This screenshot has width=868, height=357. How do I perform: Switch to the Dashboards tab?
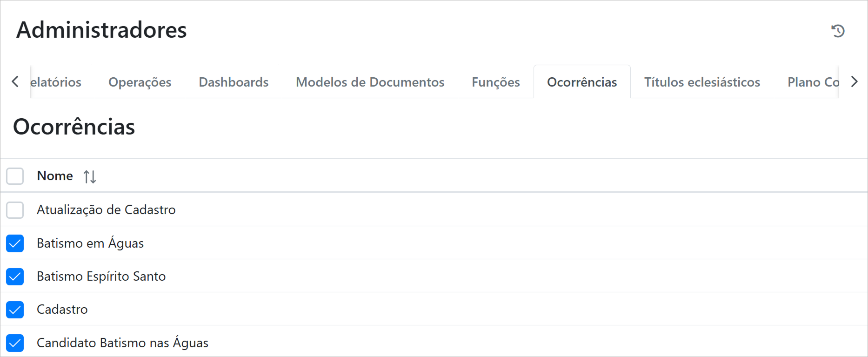pos(234,82)
